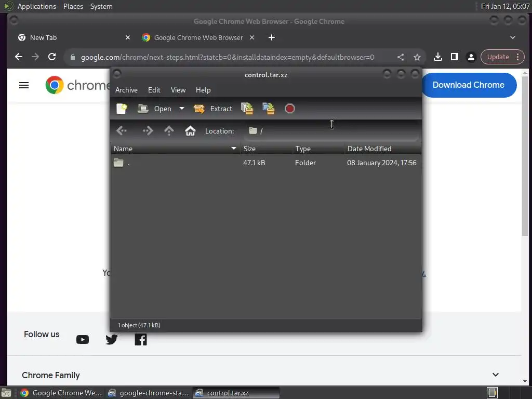Switch to google-chrome-sta... taskbar entry
The image size is (532, 399).
pos(149,393)
